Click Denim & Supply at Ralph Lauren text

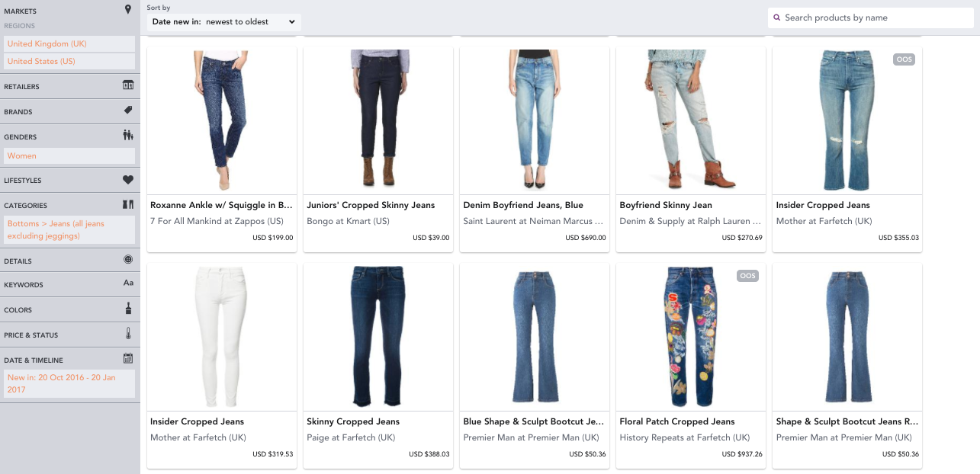tap(690, 221)
